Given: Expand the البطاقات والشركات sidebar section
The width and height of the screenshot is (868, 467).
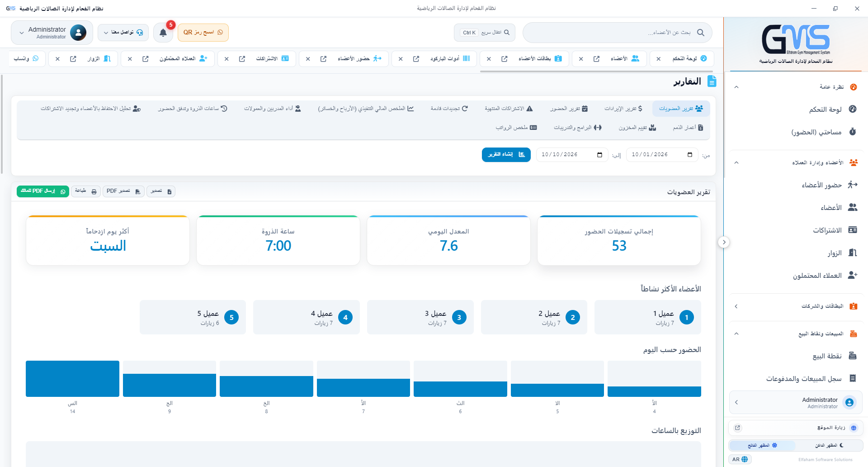Looking at the screenshot, I should click(796, 306).
